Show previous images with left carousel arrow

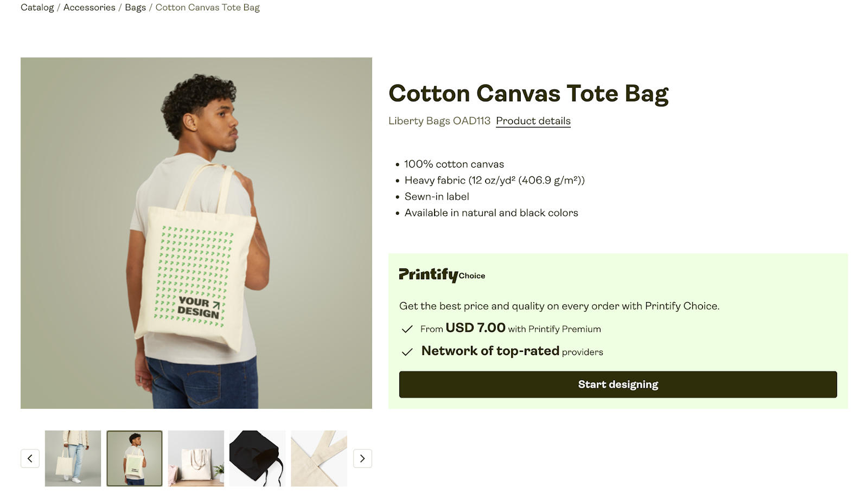30,458
